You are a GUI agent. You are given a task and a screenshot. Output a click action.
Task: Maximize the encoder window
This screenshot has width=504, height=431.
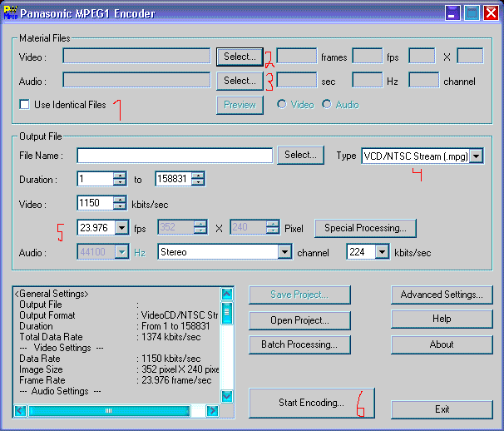pos(472,13)
